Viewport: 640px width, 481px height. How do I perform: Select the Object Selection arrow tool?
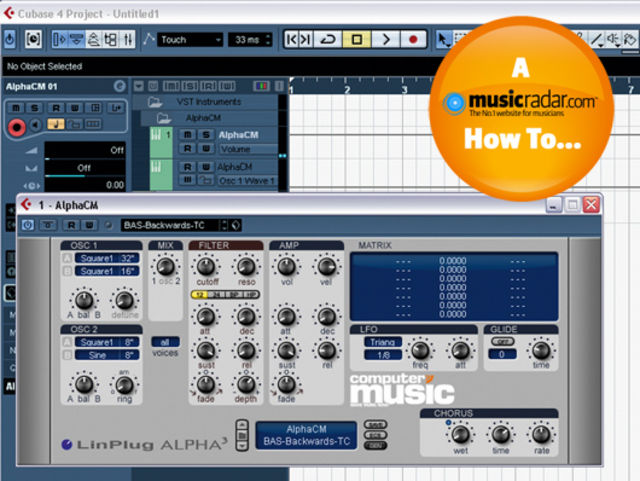click(x=443, y=40)
